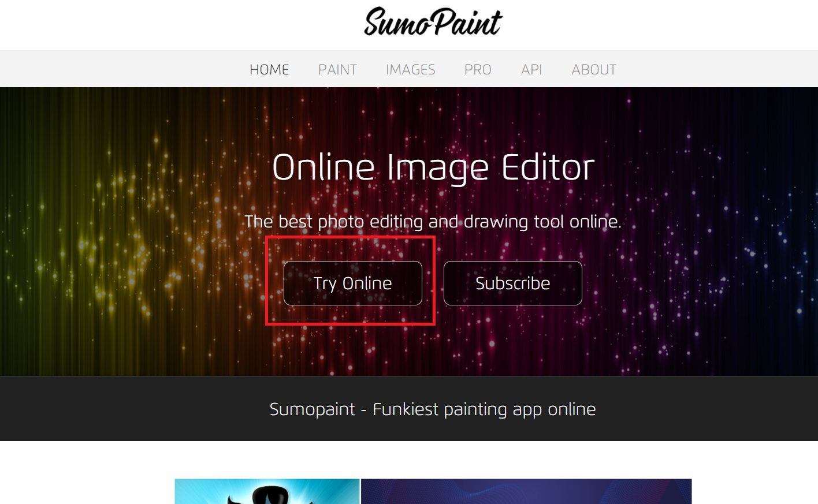
Task: Select PRO in the navigation bar
Action: point(478,70)
